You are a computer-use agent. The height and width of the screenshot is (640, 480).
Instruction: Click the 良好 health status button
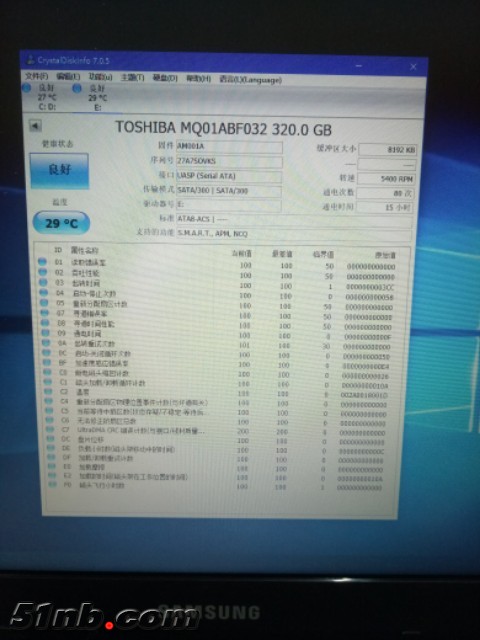pyautogui.click(x=59, y=170)
